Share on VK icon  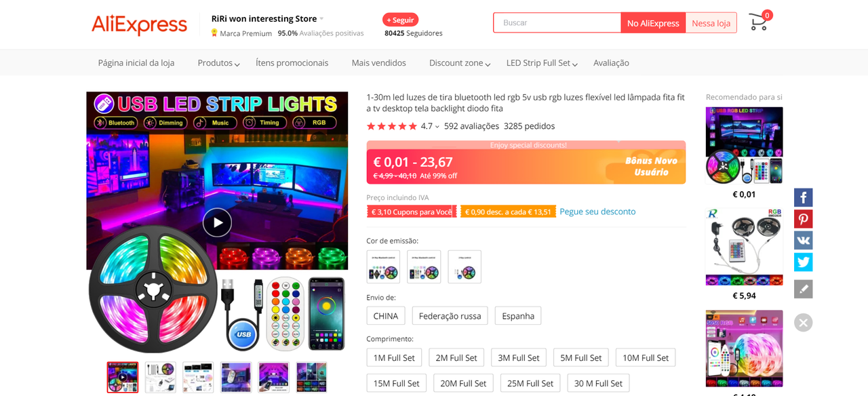pyautogui.click(x=804, y=241)
